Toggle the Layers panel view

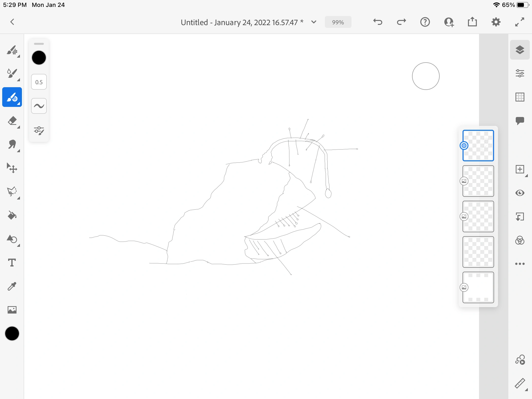520,50
